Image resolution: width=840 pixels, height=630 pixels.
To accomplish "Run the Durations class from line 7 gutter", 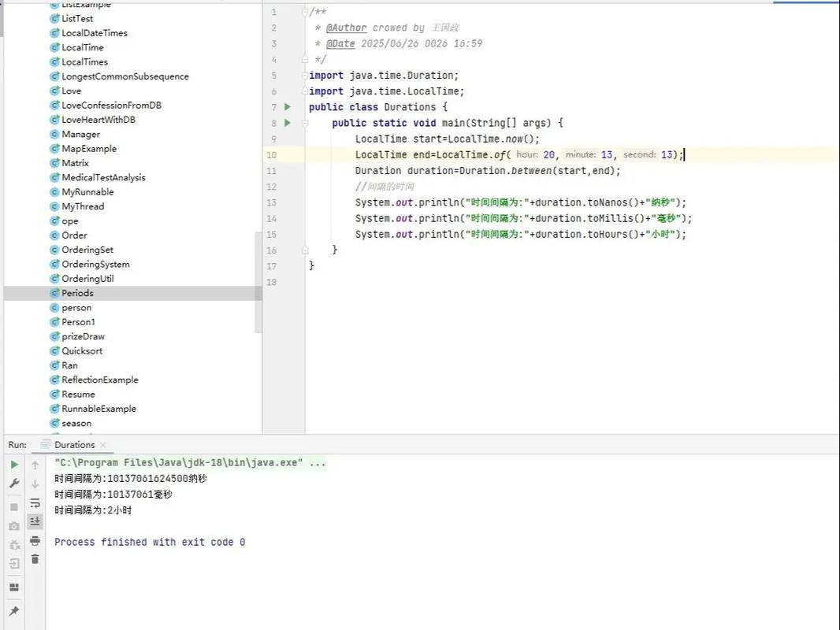I will 287,106.
